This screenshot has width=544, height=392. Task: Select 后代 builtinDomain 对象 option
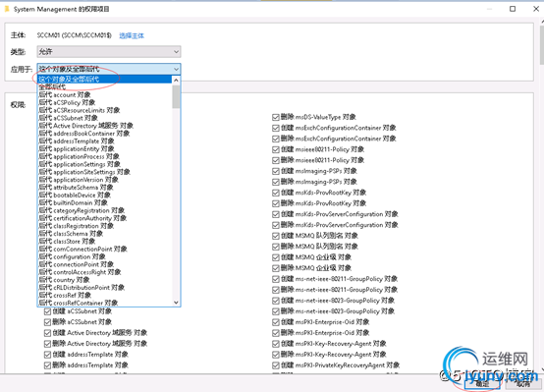(104, 202)
